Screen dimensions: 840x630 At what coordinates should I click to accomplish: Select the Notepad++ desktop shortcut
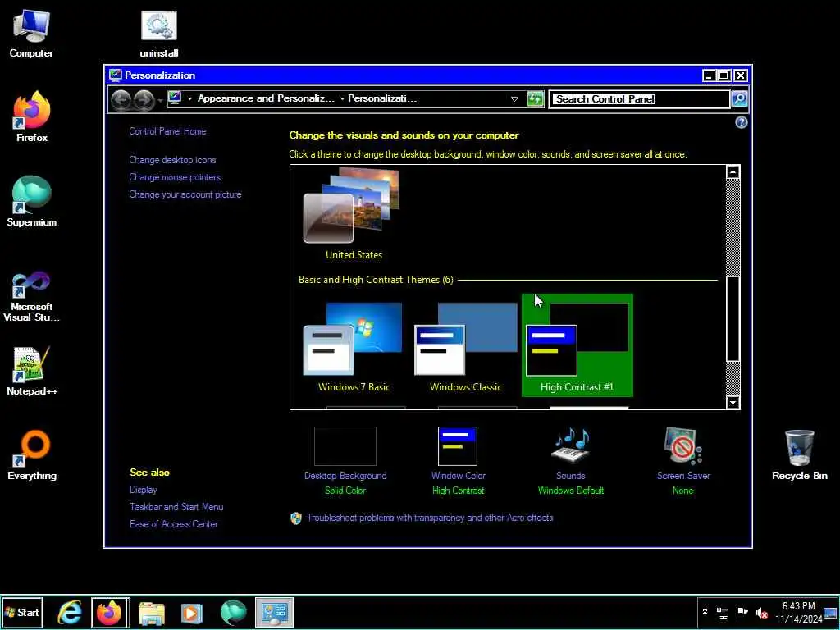(32, 372)
